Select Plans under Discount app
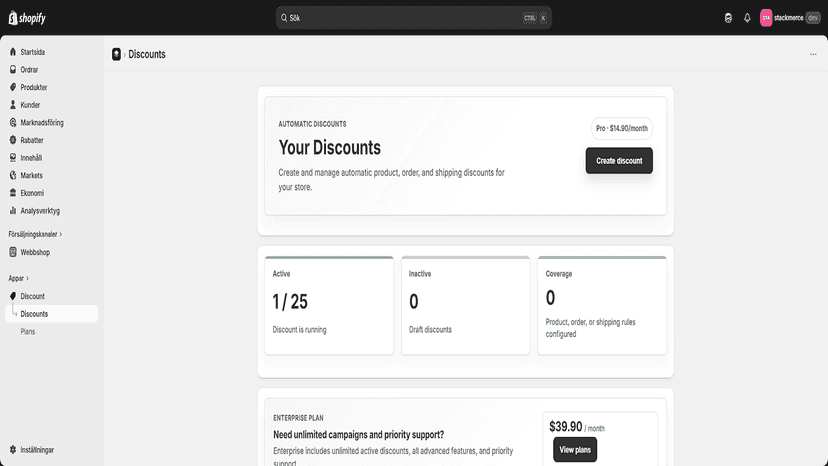The width and height of the screenshot is (828, 466). (x=28, y=332)
